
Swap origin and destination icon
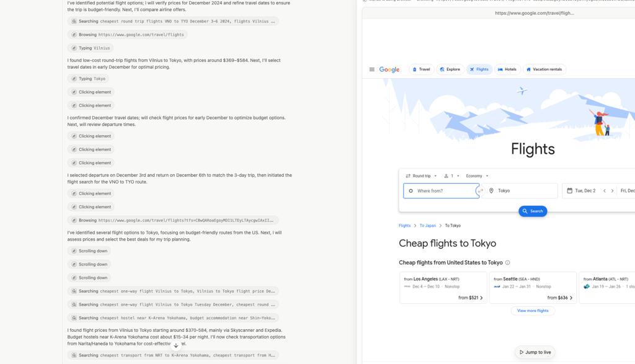[481, 191]
